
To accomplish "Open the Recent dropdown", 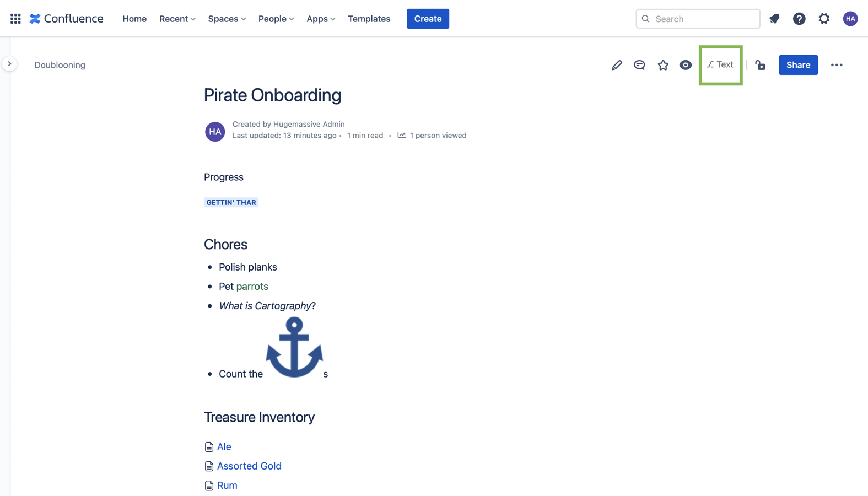I will tap(177, 19).
